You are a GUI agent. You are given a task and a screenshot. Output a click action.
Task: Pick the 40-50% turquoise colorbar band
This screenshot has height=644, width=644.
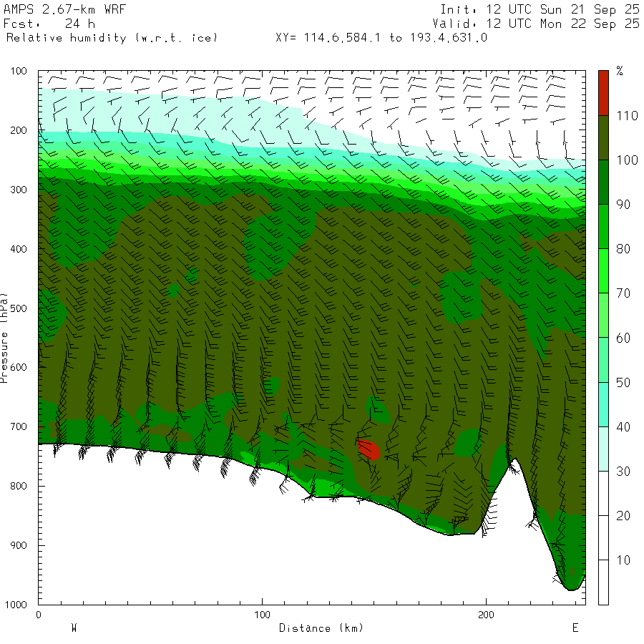coord(603,404)
